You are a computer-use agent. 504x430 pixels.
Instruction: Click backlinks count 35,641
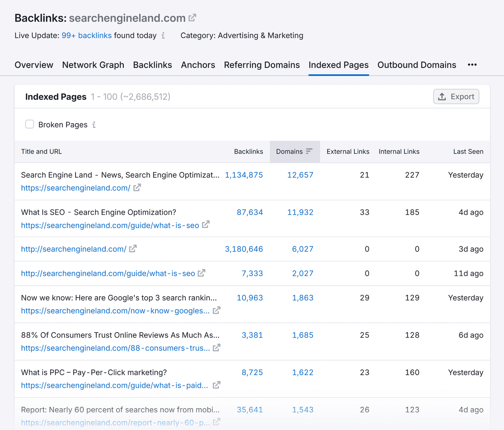coord(250,410)
